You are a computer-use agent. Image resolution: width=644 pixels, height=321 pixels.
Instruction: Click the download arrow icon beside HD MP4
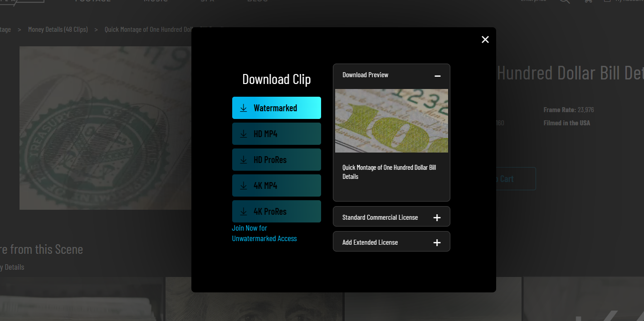pyautogui.click(x=244, y=134)
